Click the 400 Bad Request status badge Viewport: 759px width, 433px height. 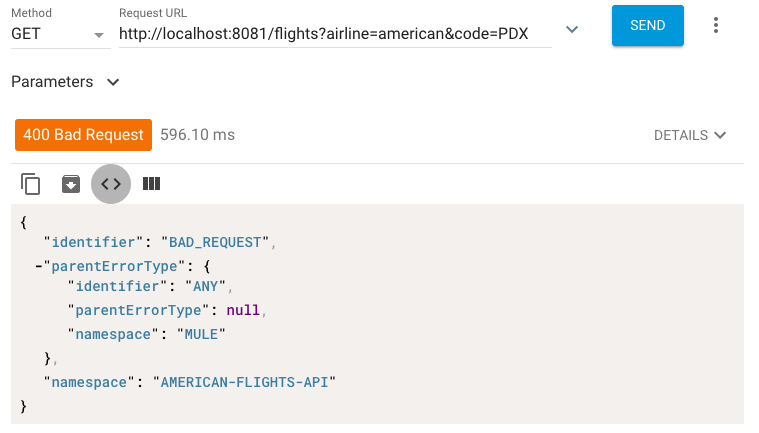[83, 135]
